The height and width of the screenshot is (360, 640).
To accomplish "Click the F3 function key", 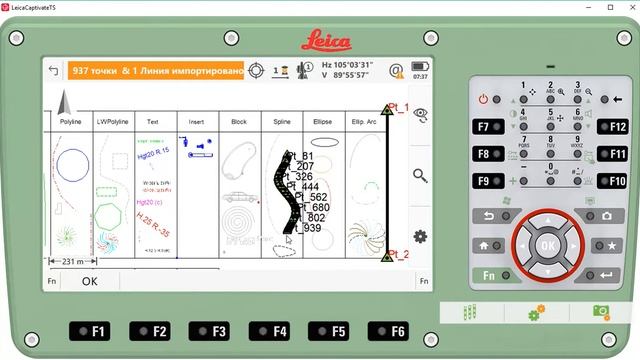I will pyautogui.click(x=209, y=331).
